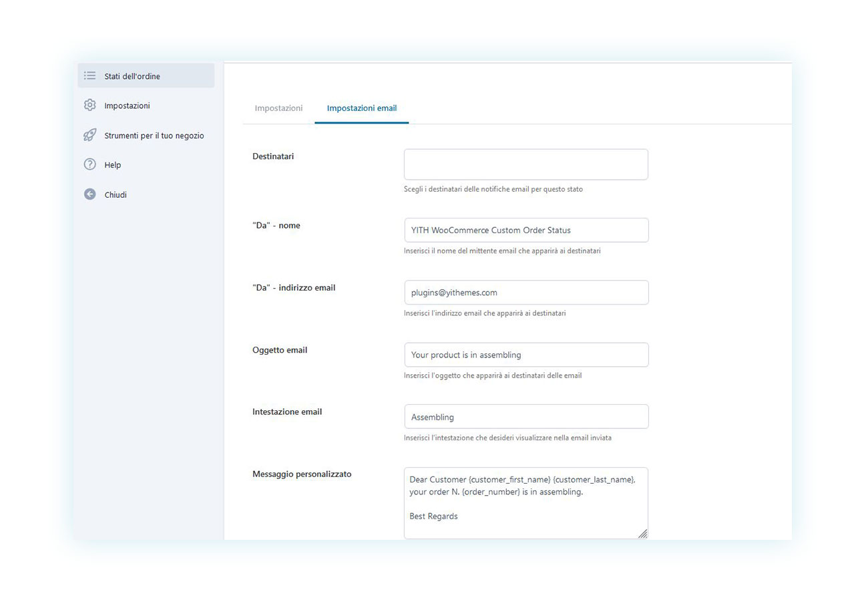Screen dimensions: 868x606
Task: Grab the text area resize handle
Action: (x=642, y=533)
